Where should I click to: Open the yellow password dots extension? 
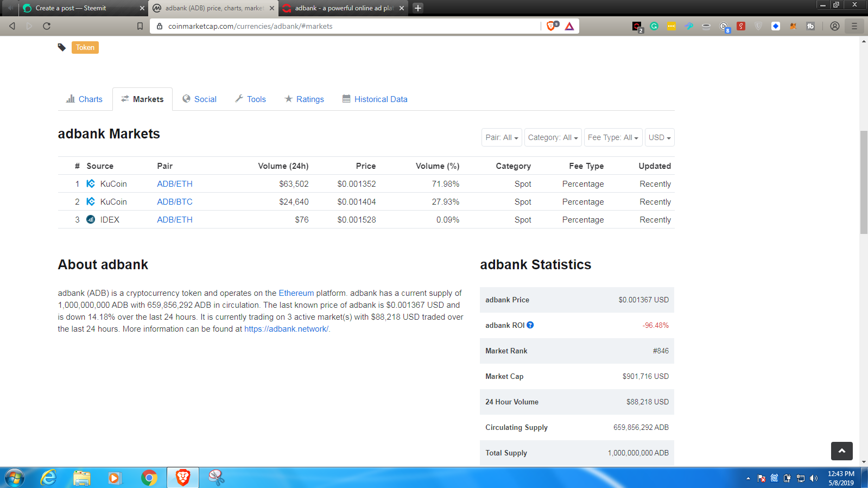[x=671, y=26]
